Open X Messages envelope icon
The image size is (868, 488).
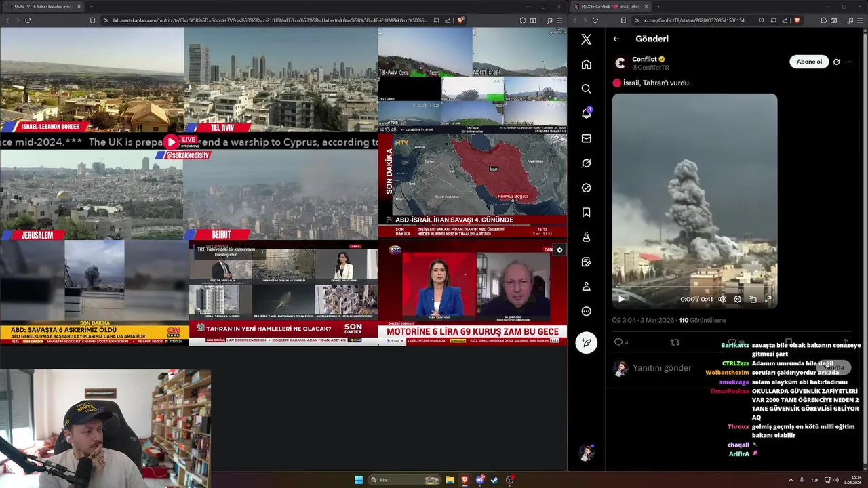point(587,138)
